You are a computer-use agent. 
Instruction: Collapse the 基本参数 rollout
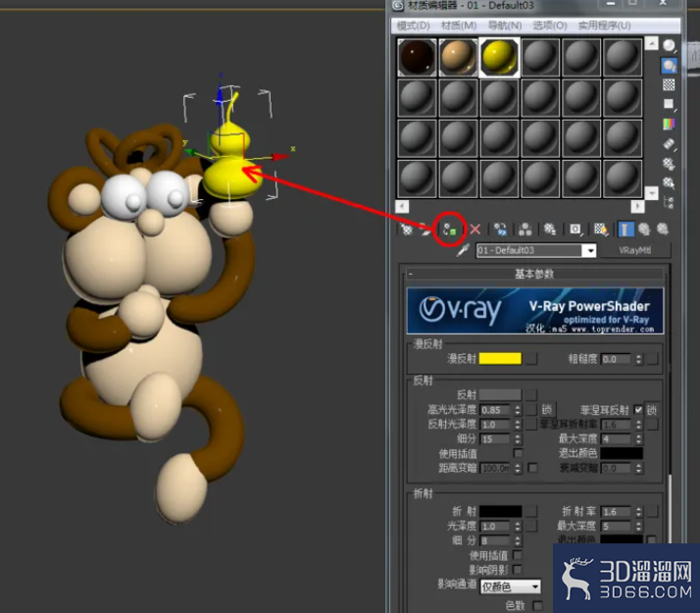[x=535, y=274]
